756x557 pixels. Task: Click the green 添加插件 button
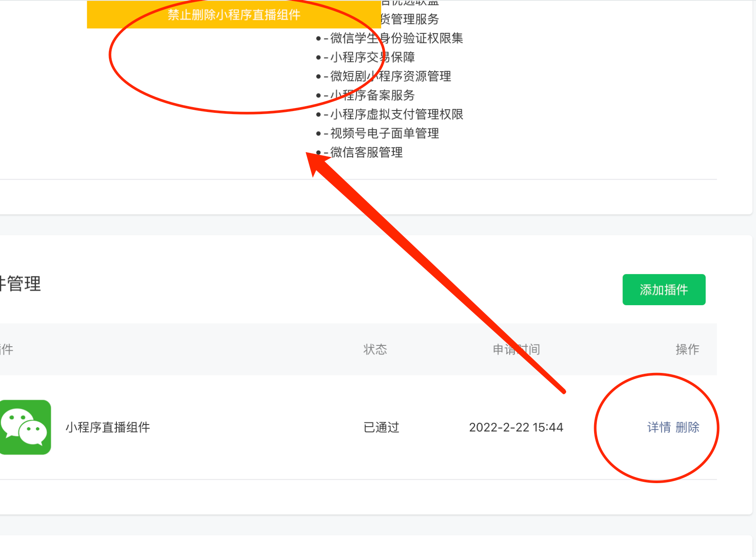[664, 289]
